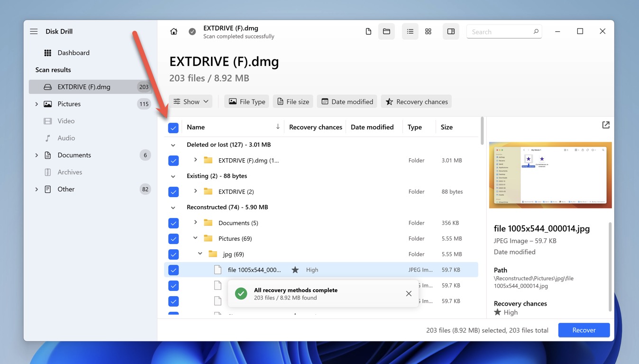Select EXTDRIVE (F).dmg scan result
Image resolution: width=639 pixels, height=364 pixels.
click(x=90, y=87)
